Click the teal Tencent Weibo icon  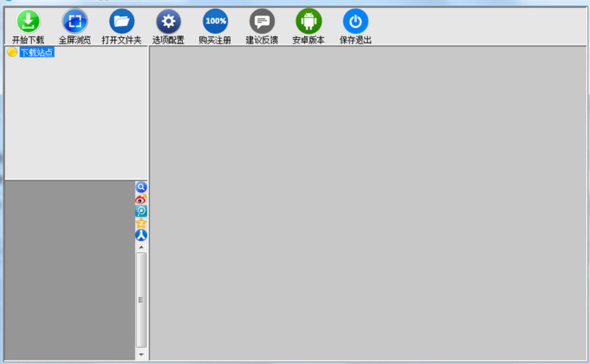pos(141,211)
